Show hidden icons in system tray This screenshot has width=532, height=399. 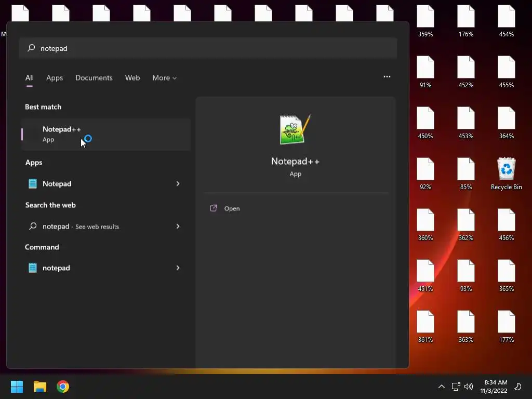(442, 387)
